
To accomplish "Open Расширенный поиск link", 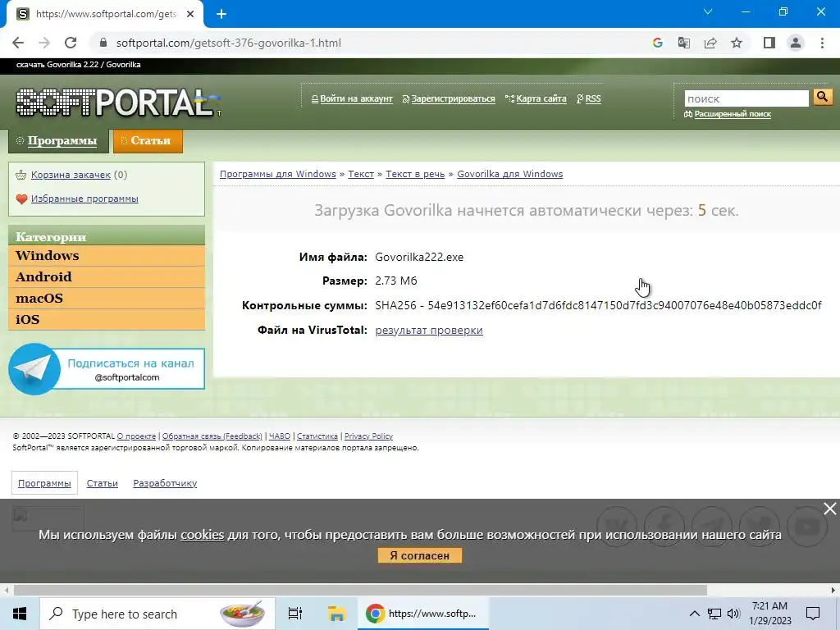I will (x=733, y=113).
